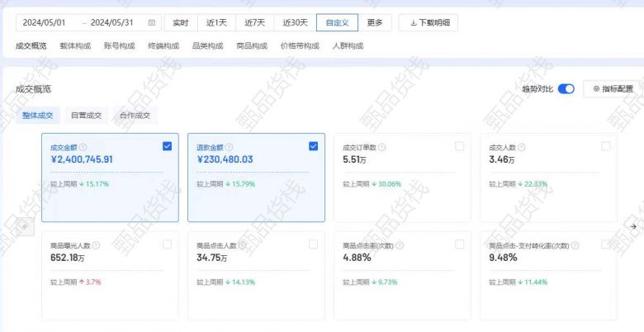
Task: Toggle the 趋势对比 switch off
Action: (566, 88)
